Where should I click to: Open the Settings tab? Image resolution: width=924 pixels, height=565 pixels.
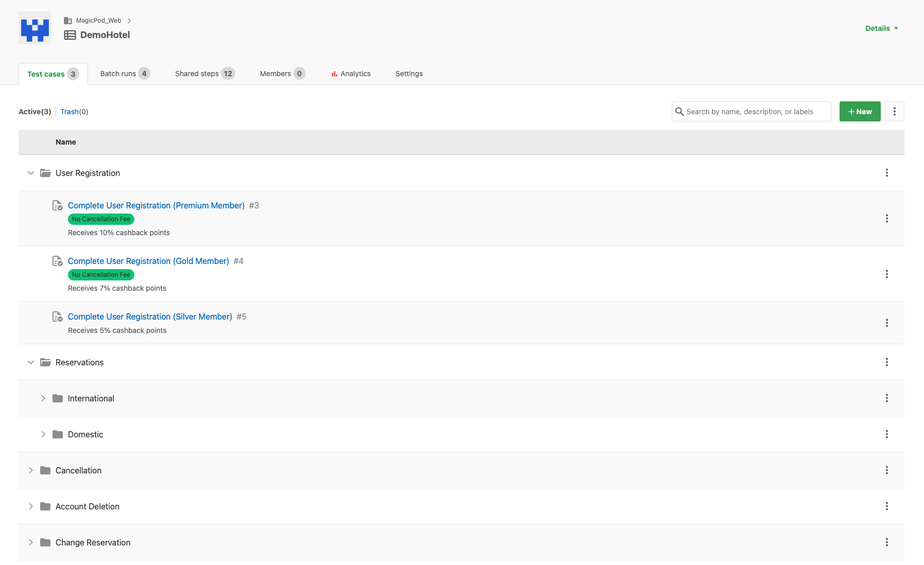point(409,74)
